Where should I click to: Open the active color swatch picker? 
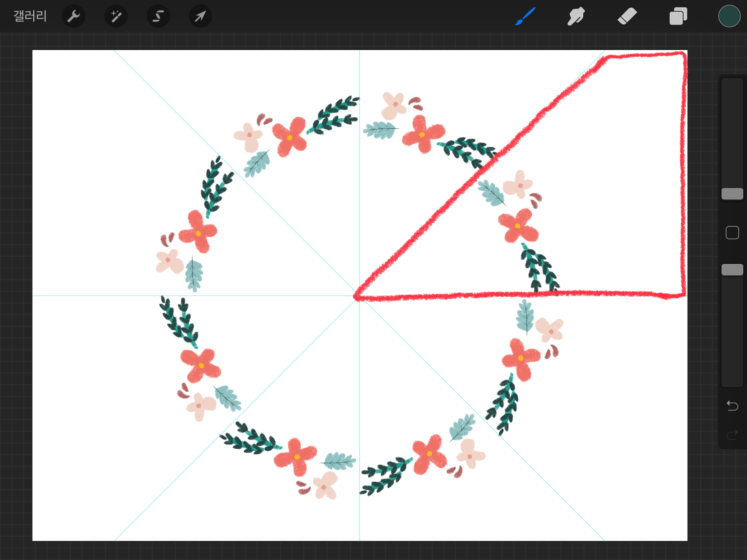729,16
